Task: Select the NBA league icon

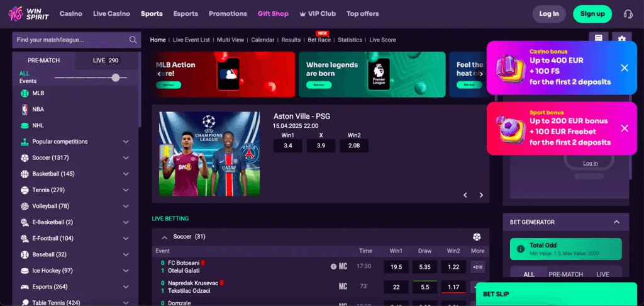Action: click(25, 110)
